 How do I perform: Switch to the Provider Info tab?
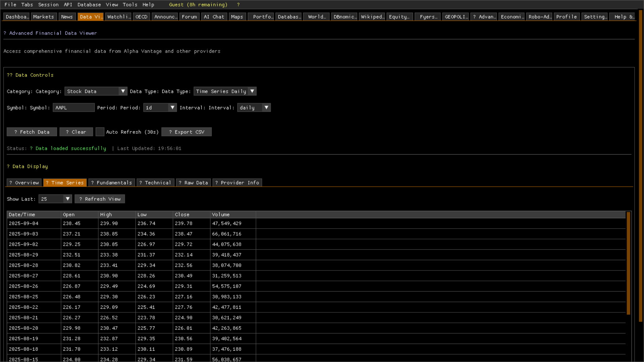237,183
